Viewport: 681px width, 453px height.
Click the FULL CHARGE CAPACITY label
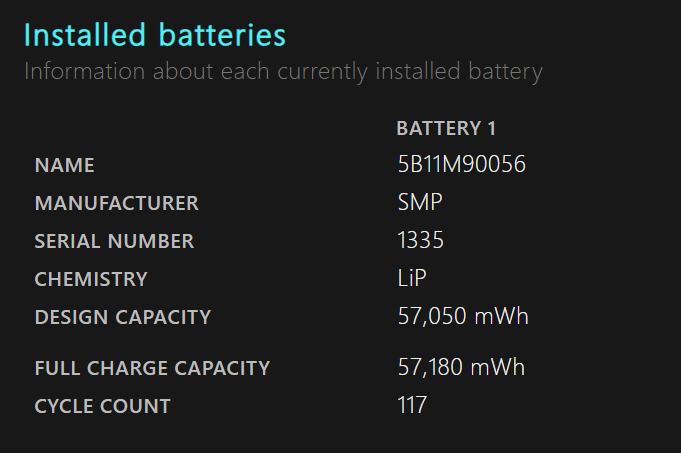[x=152, y=368]
